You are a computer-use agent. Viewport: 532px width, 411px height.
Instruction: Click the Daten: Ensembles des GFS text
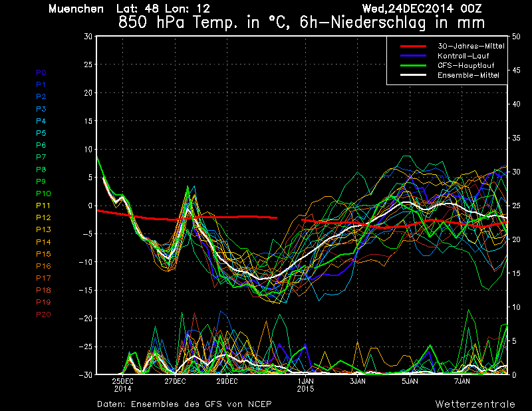coord(184,404)
